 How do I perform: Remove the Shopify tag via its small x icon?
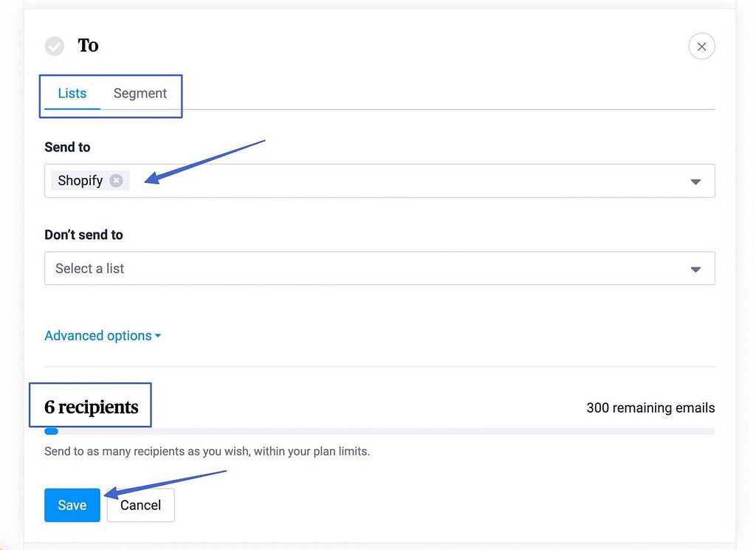point(116,180)
